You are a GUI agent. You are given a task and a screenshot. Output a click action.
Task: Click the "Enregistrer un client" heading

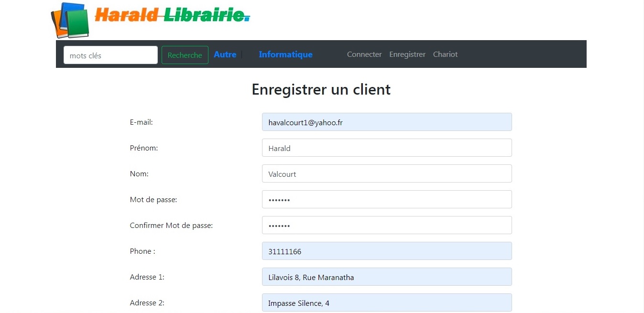pyautogui.click(x=321, y=89)
